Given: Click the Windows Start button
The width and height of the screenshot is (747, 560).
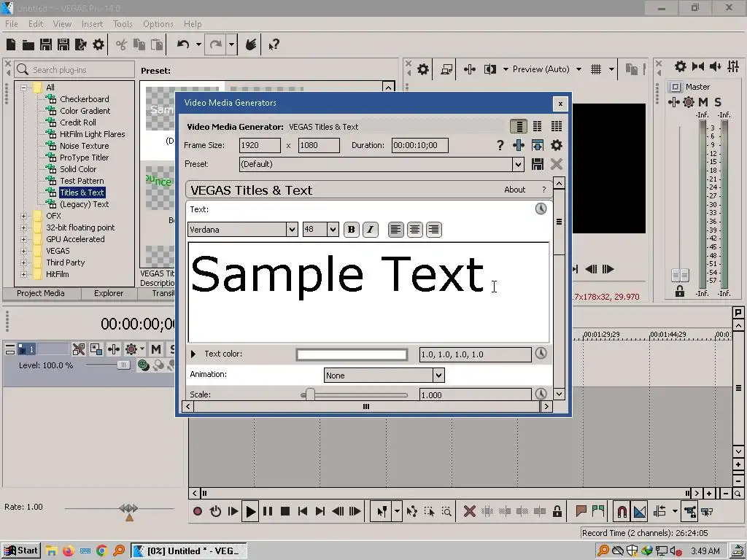Looking at the screenshot, I should click(x=21, y=551).
